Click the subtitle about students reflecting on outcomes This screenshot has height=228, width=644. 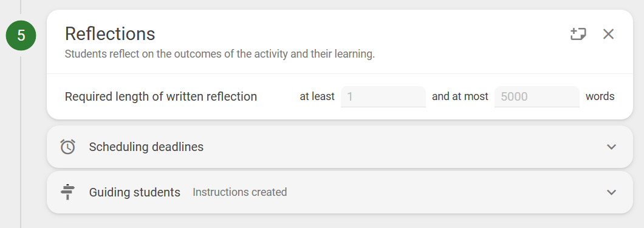(x=220, y=54)
